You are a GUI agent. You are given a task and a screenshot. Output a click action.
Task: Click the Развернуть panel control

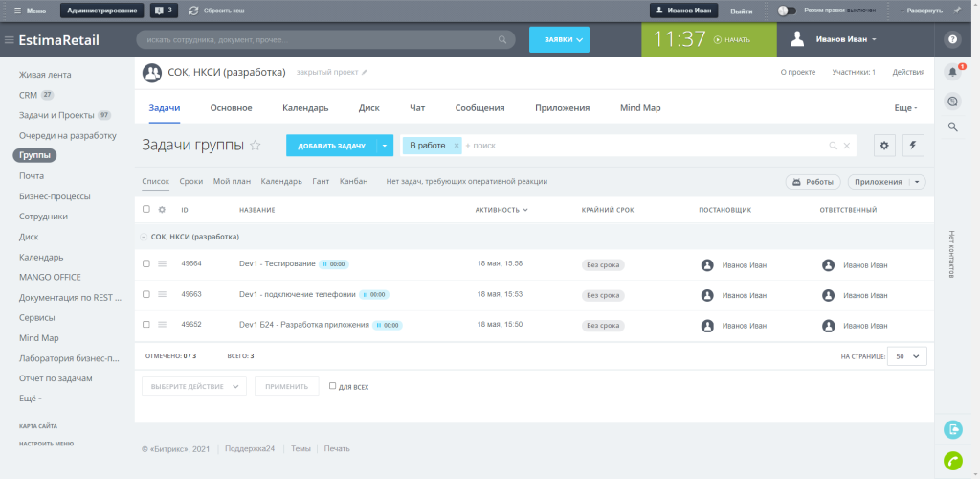pos(922,11)
